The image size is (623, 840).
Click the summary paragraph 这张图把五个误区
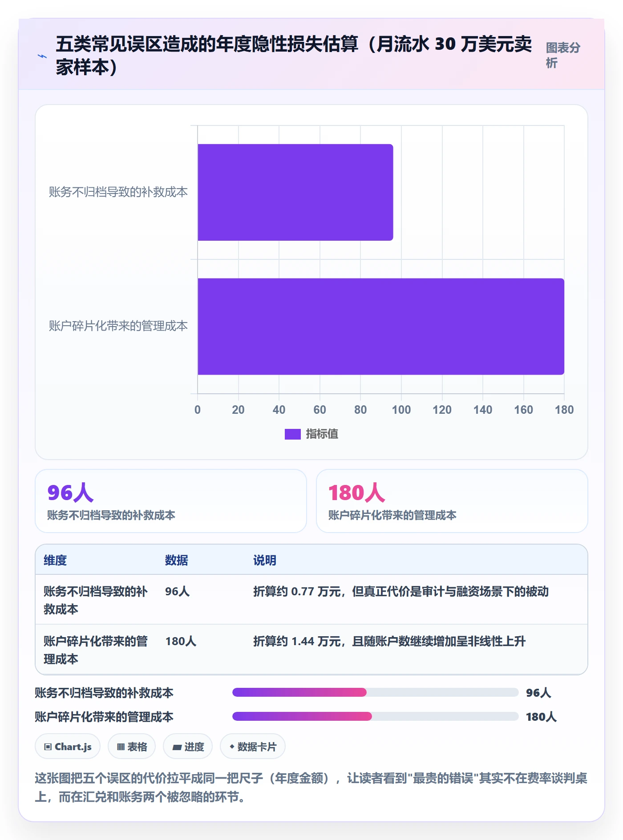(311, 787)
